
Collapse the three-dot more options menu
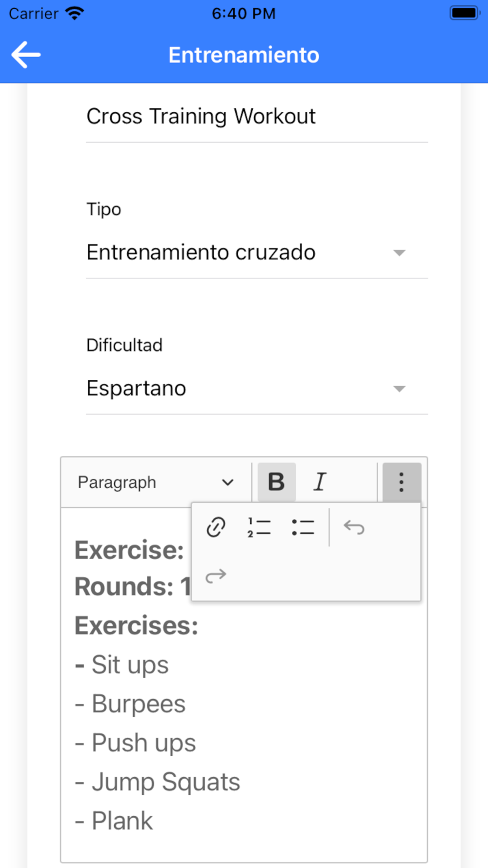pos(402,482)
